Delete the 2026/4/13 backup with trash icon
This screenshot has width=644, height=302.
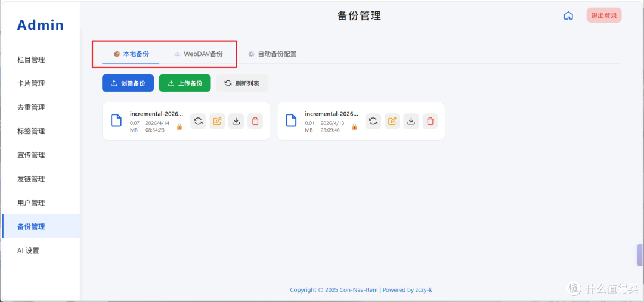click(x=430, y=121)
